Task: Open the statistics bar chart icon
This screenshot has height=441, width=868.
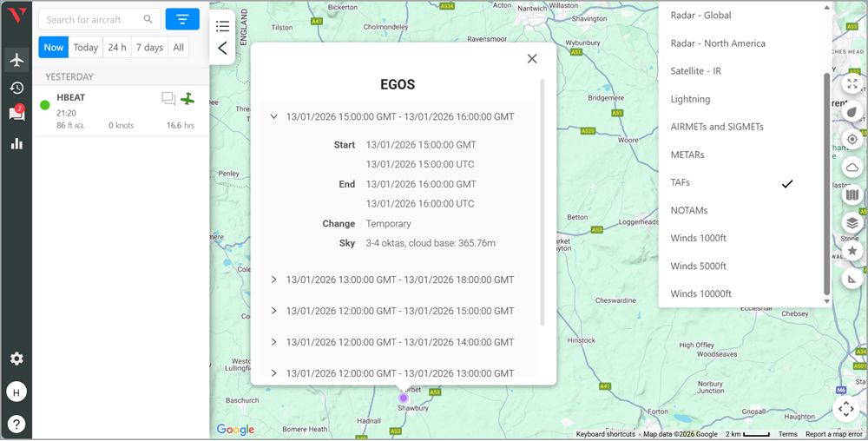Action: pos(16,143)
